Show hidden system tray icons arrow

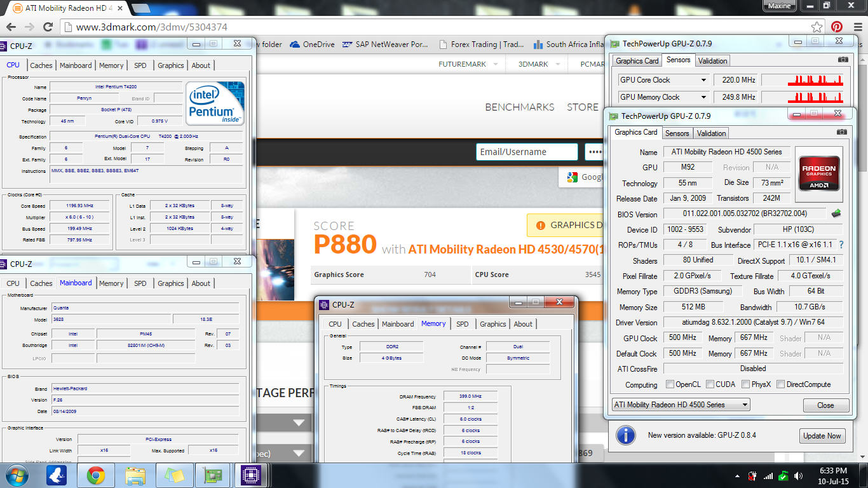(x=737, y=475)
